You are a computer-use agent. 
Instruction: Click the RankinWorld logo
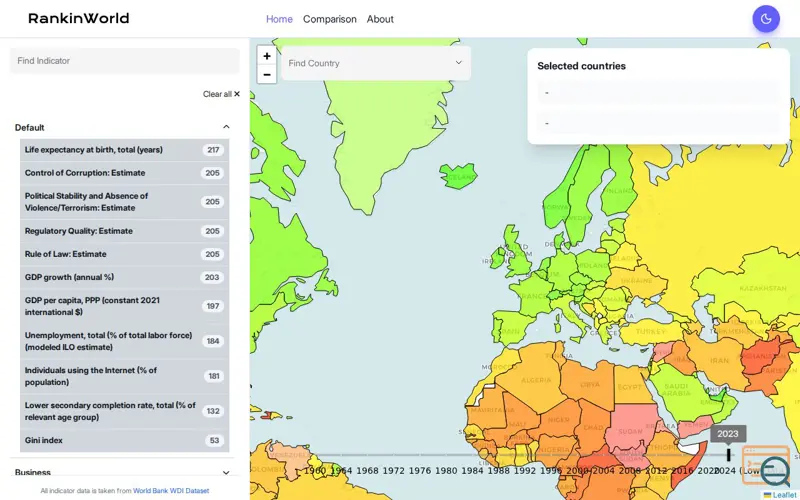79,18
